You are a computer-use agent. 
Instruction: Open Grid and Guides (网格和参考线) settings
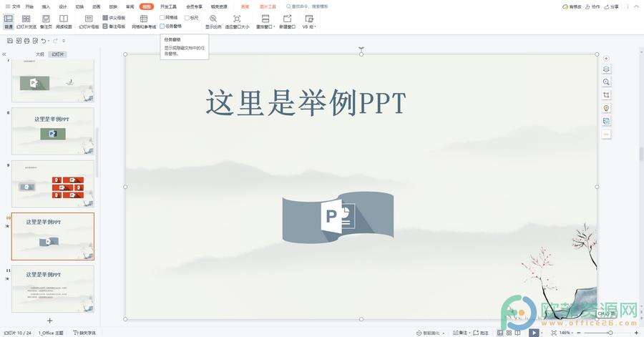click(144, 21)
